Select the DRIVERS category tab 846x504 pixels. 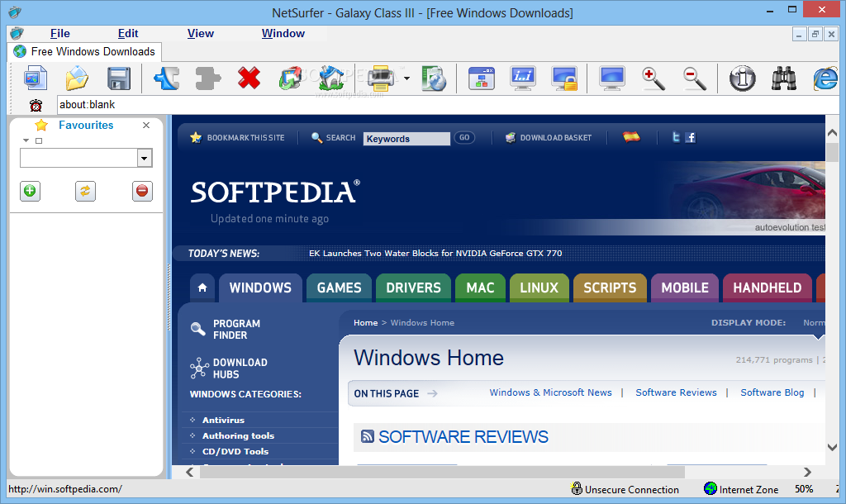413,288
